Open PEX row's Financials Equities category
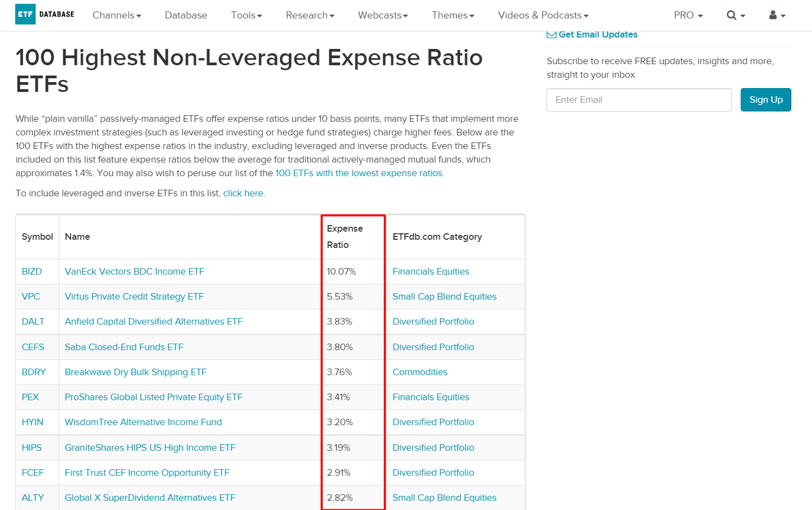 [x=431, y=397]
